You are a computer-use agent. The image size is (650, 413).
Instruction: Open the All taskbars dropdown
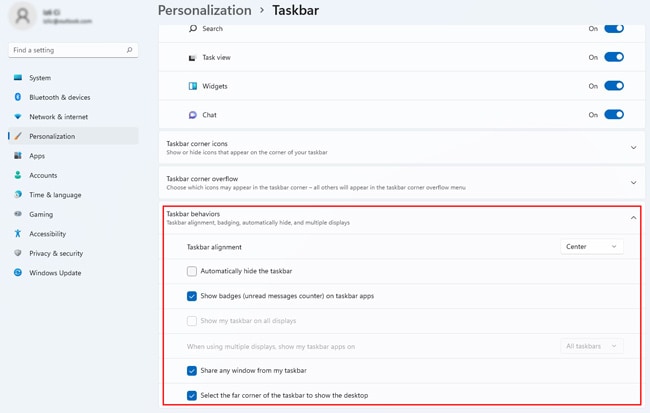tap(592, 346)
